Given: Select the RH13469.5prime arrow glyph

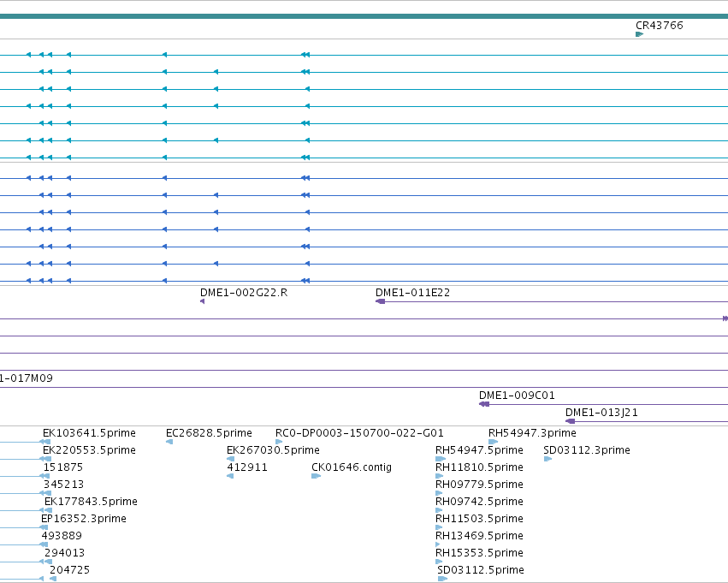Looking at the screenshot, I should 438,544.
